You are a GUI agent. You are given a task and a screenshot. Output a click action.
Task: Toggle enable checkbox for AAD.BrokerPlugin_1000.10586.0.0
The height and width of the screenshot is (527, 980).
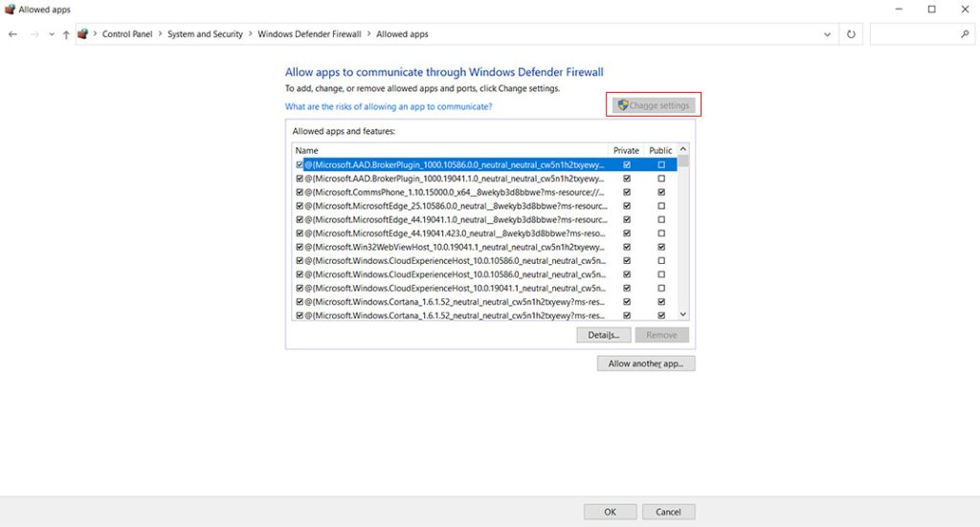tap(300, 165)
